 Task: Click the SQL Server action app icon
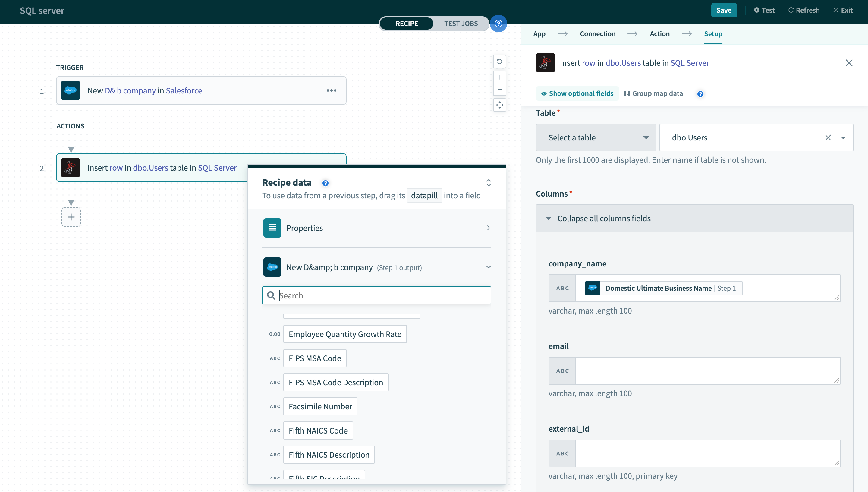point(70,168)
